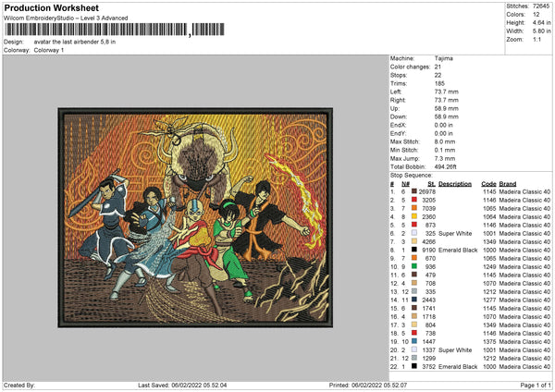Screen dimensions: 555x392
Task: Click the Stop Sequence heading
Action: point(411,176)
